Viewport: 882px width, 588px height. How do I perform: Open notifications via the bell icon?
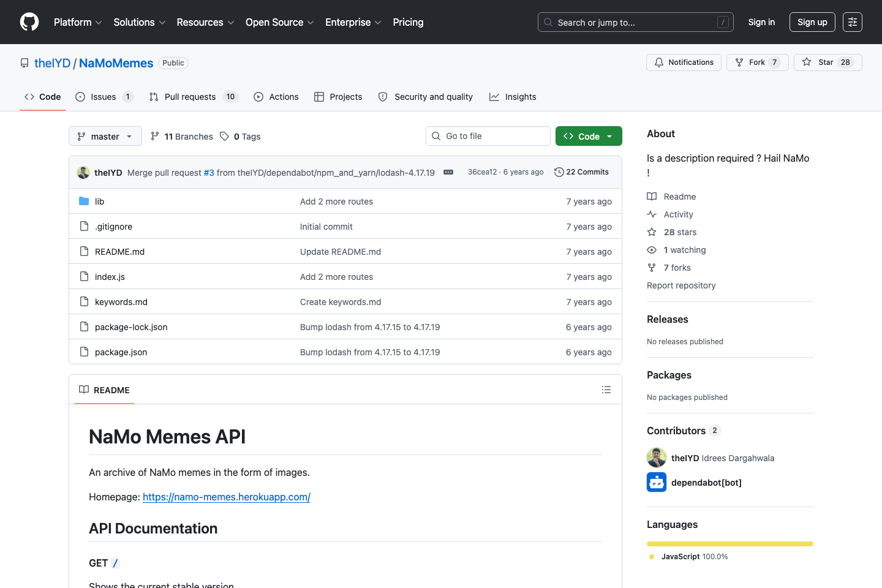click(658, 62)
